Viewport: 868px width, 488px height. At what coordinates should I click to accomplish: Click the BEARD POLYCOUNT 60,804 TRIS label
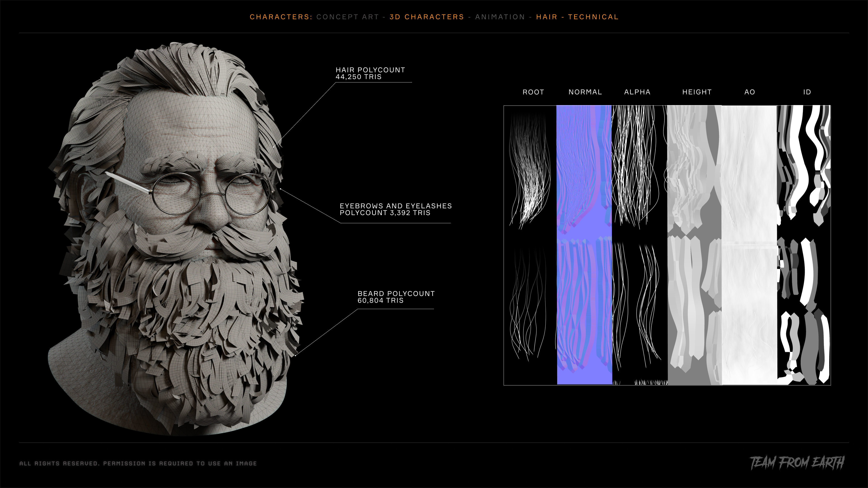point(396,297)
